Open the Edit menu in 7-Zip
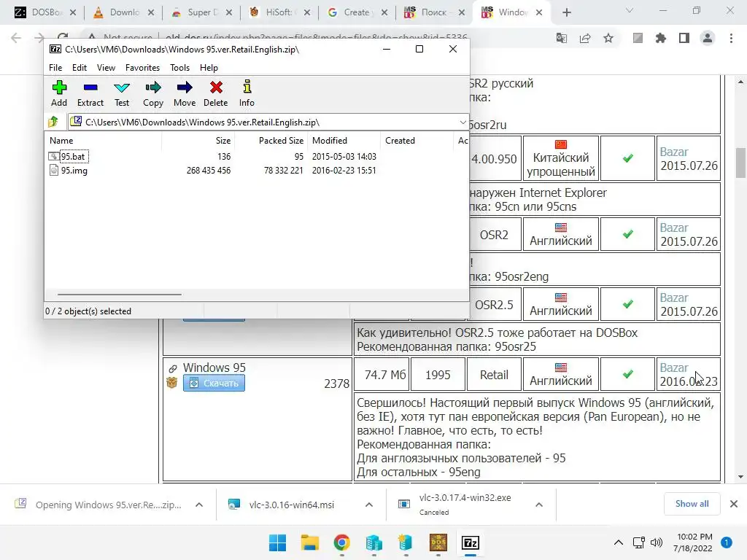This screenshot has width=747, height=560. pyautogui.click(x=79, y=68)
